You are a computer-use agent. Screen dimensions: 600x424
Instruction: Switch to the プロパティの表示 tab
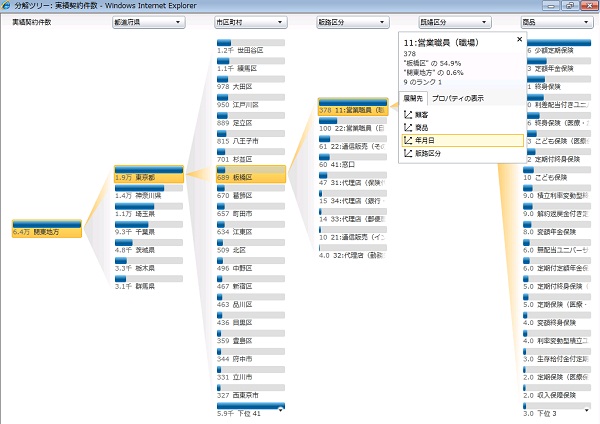(457, 98)
